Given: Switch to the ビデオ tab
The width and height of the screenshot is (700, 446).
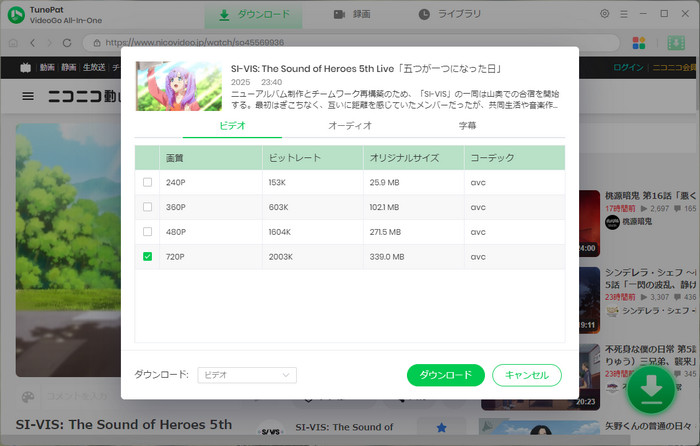Looking at the screenshot, I should pyautogui.click(x=232, y=126).
